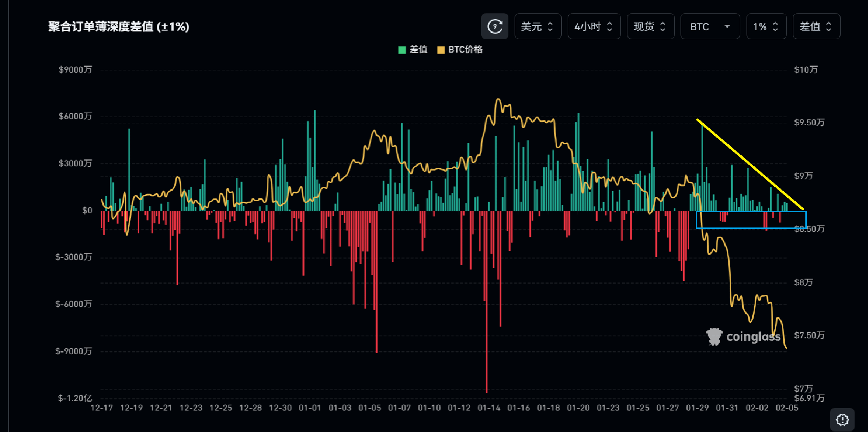Select the 01-14 date label

tap(489, 408)
